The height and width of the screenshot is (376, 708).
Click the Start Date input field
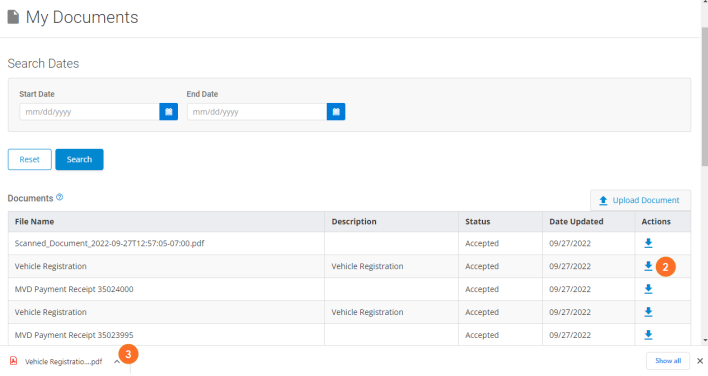tap(89, 111)
